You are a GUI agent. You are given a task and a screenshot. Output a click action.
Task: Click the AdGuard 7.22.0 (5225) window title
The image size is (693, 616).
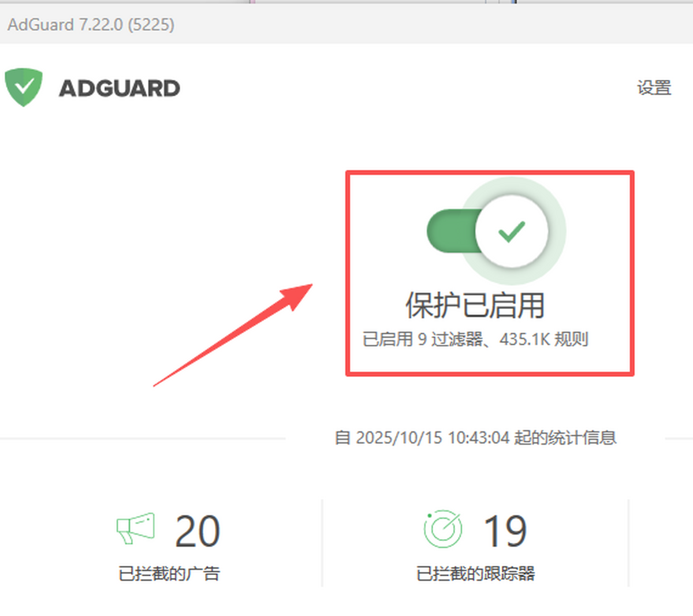coord(91,25)
